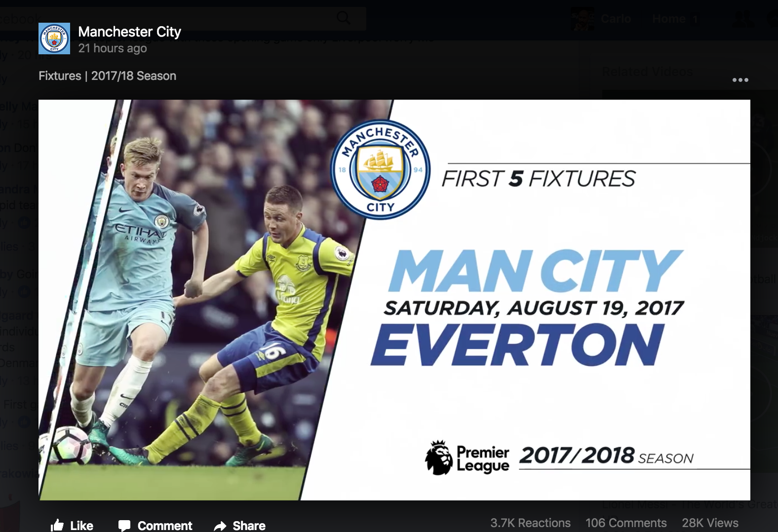This screenshot has width=778, height=532.
Task: View the 3.7K Reactions list
Action: tap(530, 523)
